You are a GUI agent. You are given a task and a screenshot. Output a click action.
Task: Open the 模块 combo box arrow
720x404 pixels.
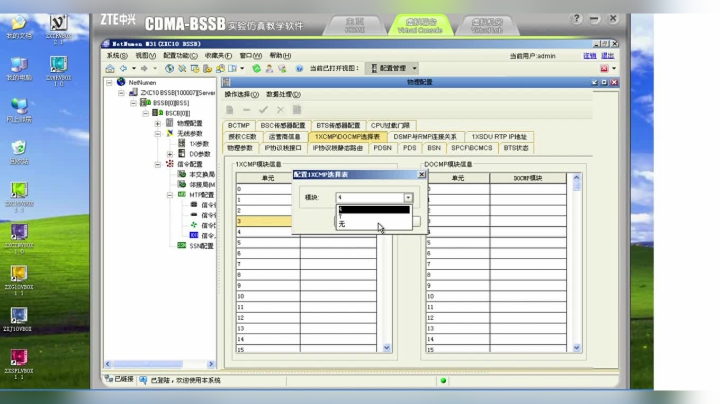(x=408, y=197)
